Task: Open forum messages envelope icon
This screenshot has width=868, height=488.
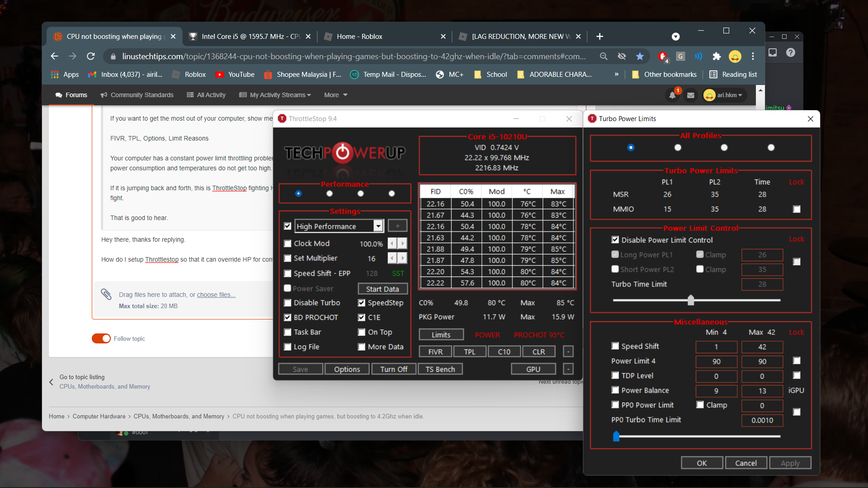Action: coord(690,95)
